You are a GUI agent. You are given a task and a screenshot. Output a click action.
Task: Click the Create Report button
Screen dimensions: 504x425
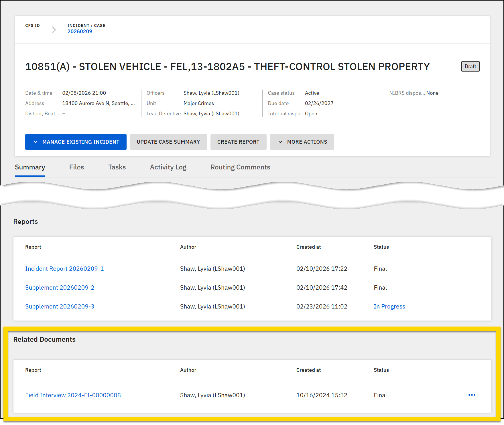click(x=238, y=142)
